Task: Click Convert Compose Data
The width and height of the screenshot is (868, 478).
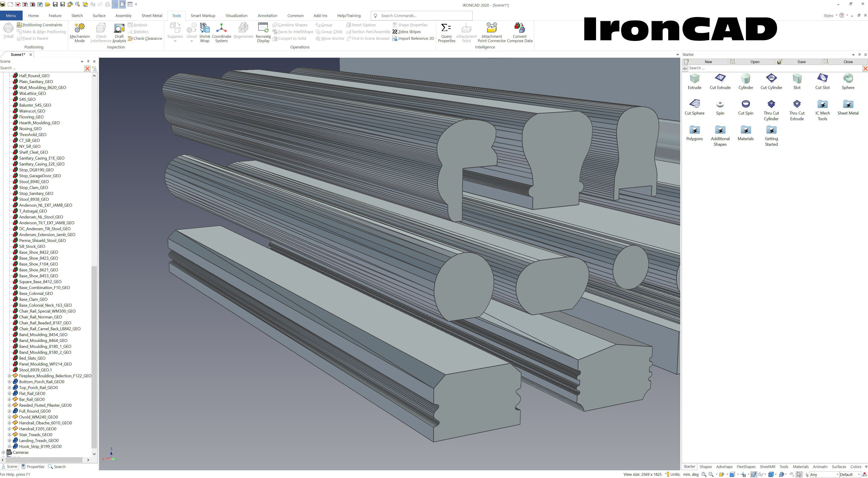Action: (x=519, y=32)
